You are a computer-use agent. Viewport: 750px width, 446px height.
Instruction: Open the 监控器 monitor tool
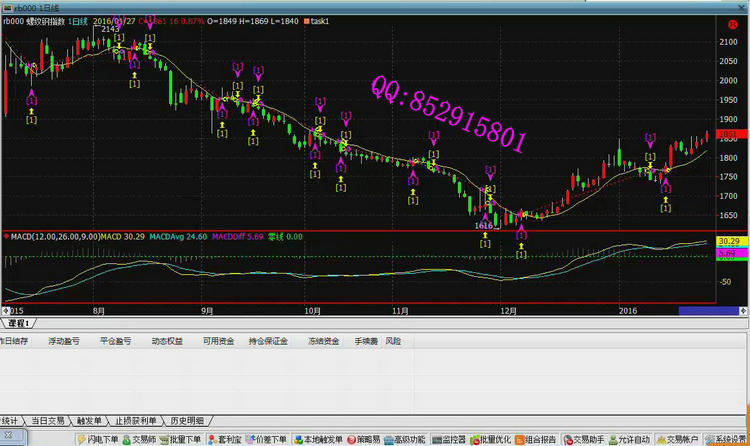[x=450, y=439]
